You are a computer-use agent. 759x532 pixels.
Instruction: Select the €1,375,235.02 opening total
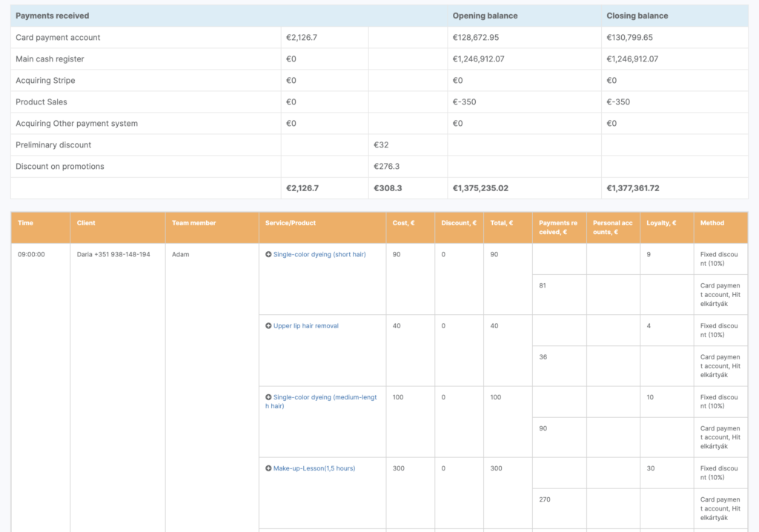[480, 187]
